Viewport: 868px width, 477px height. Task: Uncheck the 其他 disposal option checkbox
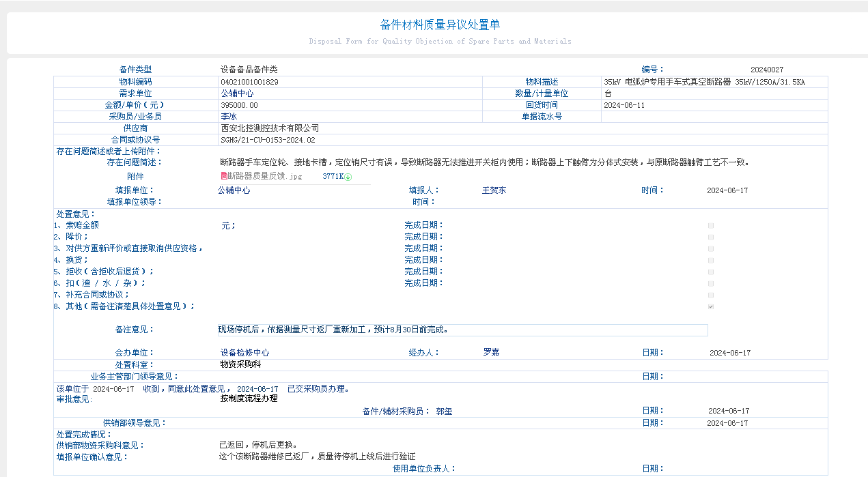tap(710, 306)
